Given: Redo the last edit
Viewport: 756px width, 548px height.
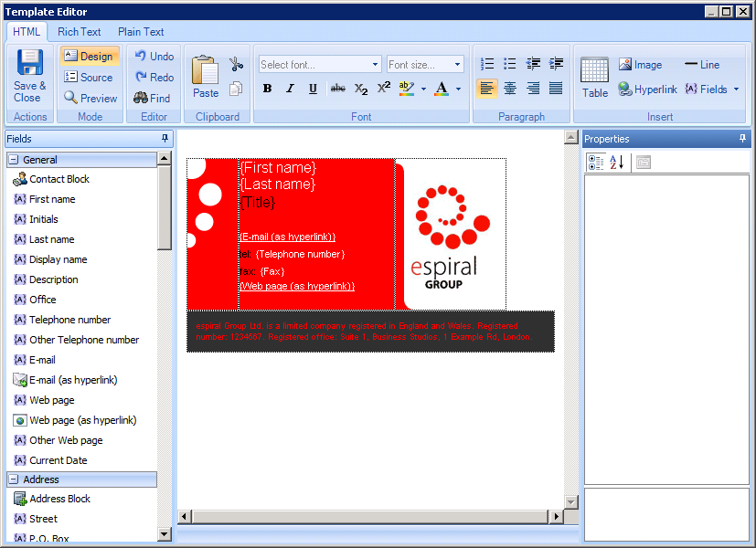Looking at the screenshot, I should coord(154,77).
